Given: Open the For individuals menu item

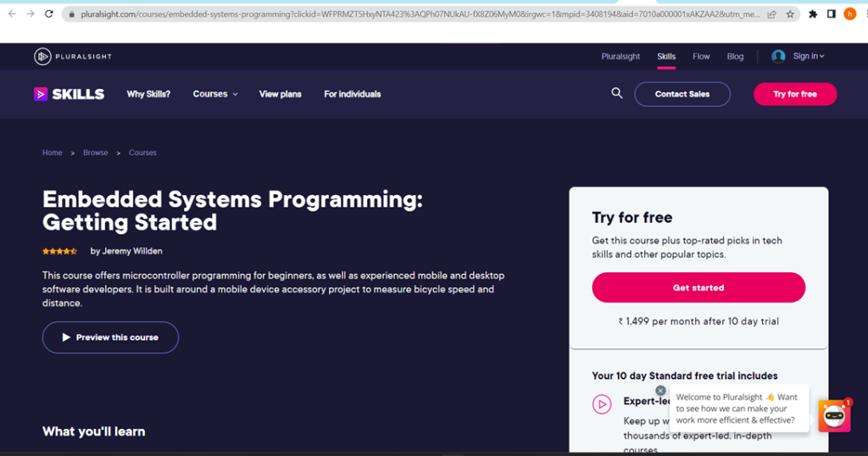Looking at the screenshot, I should click(352, 94).
